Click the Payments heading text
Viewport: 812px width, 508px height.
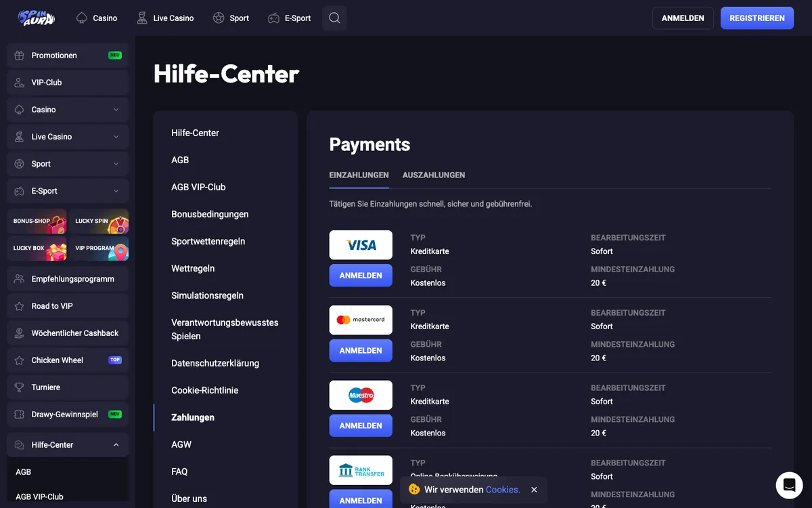(x=369, y=144)
